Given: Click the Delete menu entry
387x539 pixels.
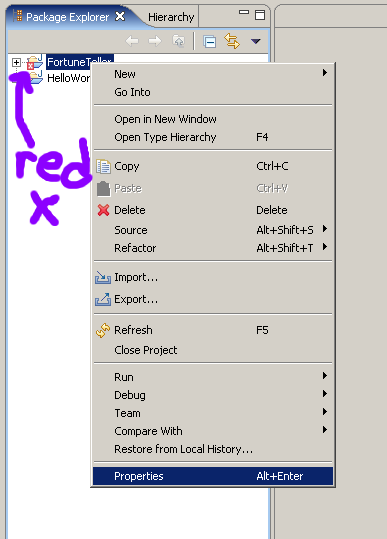Looking at the screenshot, I should 213,210.
